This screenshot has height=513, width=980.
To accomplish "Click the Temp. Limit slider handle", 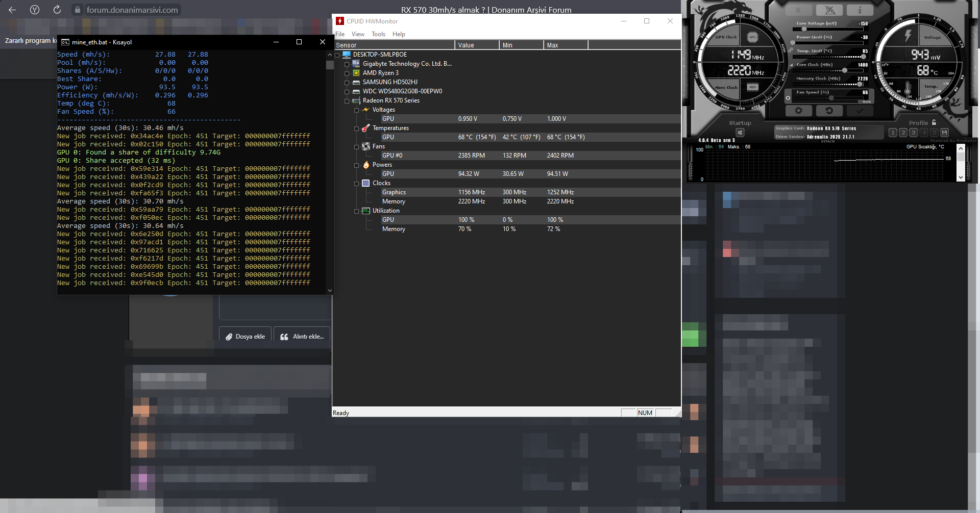I will click(x=864, y=57).
